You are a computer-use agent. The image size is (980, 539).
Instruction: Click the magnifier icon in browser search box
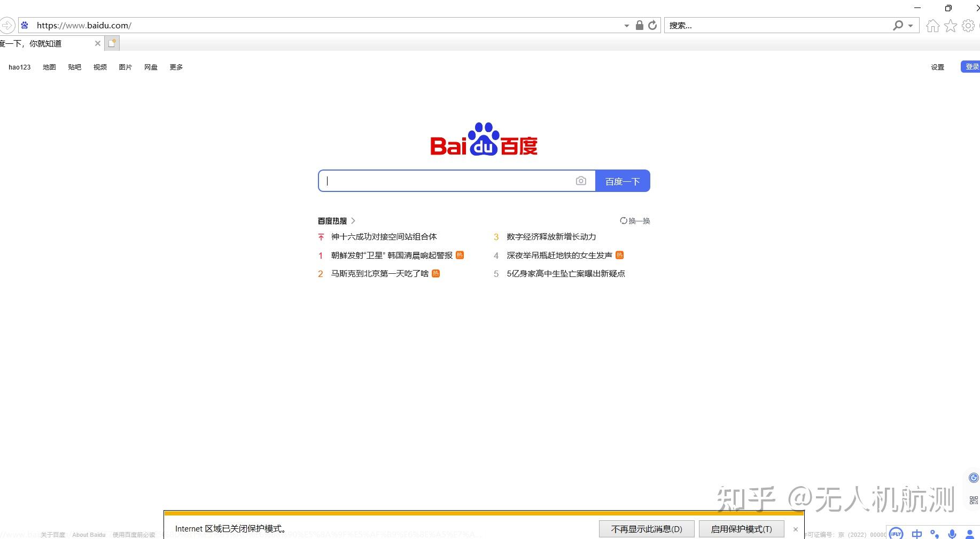[x=898, y=25]
